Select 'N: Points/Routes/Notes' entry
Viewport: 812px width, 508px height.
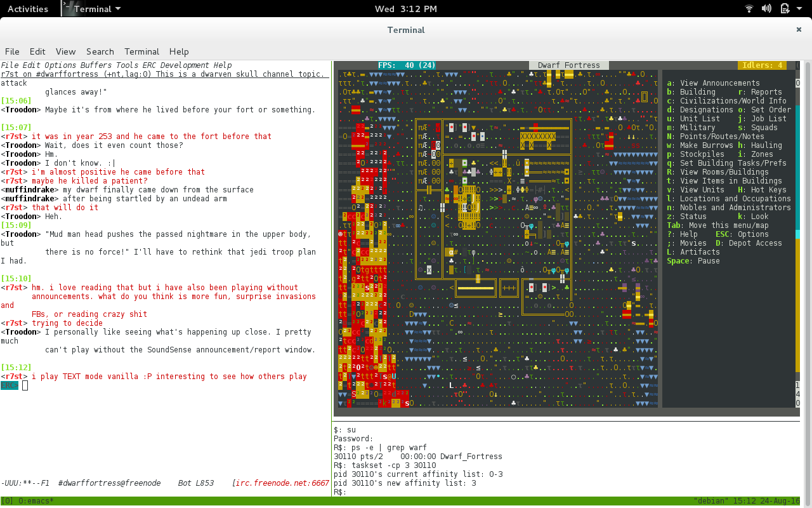[716, 137]
